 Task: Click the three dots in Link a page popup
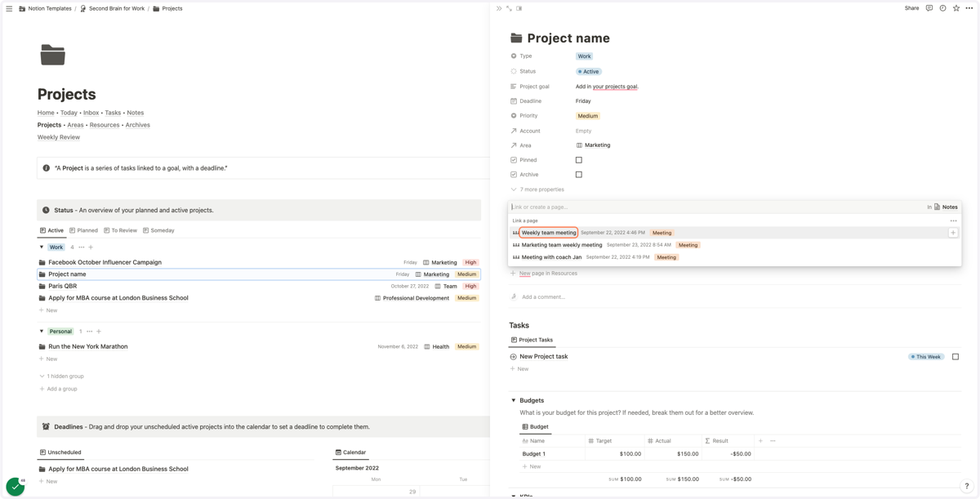click(x=953, y=221)
